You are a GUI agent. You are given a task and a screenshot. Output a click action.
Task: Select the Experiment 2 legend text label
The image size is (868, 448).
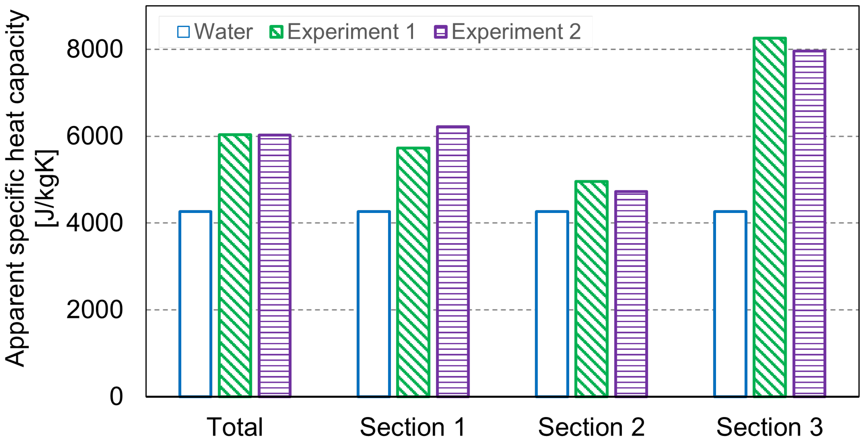[x=516, y=32]
